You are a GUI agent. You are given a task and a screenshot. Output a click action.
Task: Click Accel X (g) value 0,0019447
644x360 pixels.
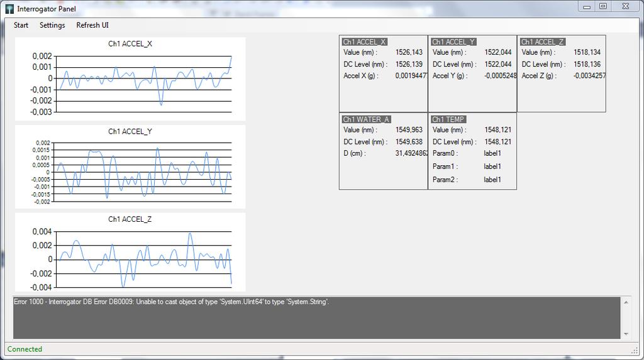point(411,75)
